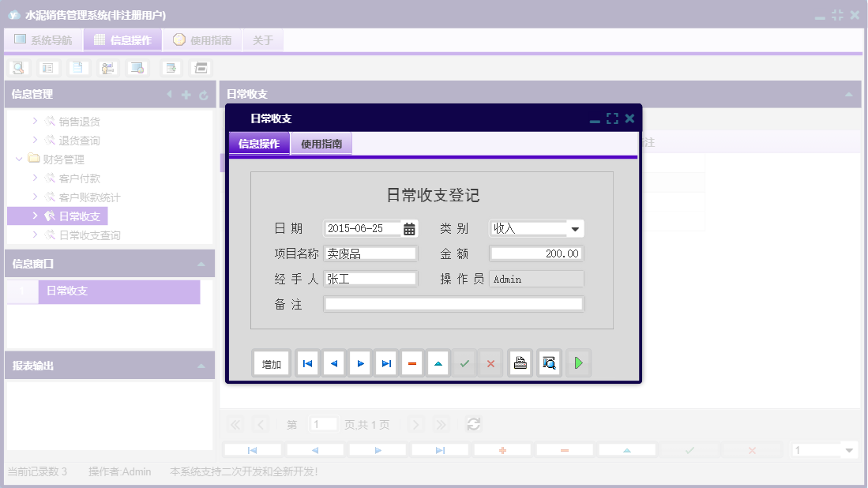Jump to last record with navigation icon

click(385, 362)
